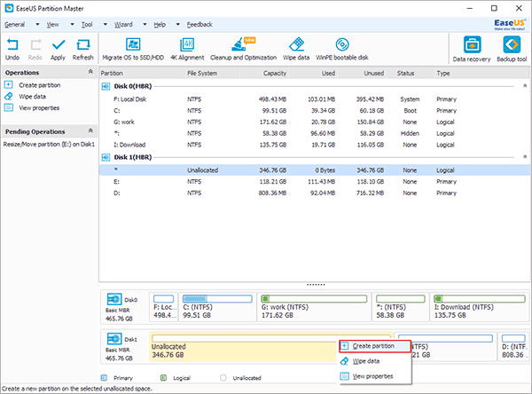Refresh the disk list
Image resolution: width=532 pixels, height=394 pixels.
(82, 49)
